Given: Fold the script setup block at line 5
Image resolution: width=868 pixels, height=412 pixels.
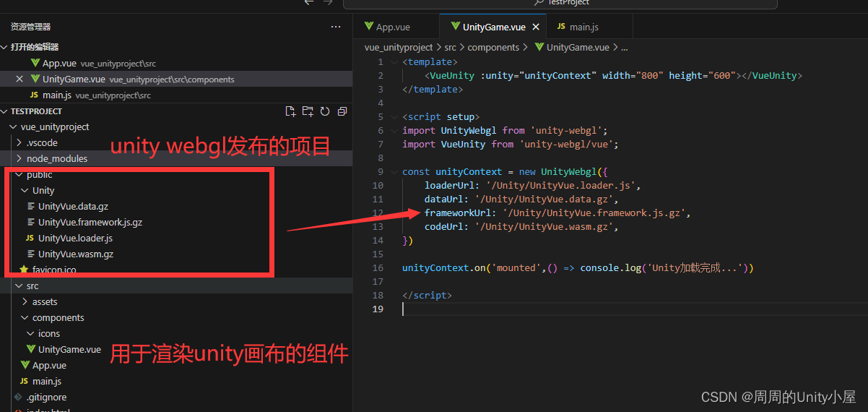Looking at the screenshot, I should (x=394, y=117).
